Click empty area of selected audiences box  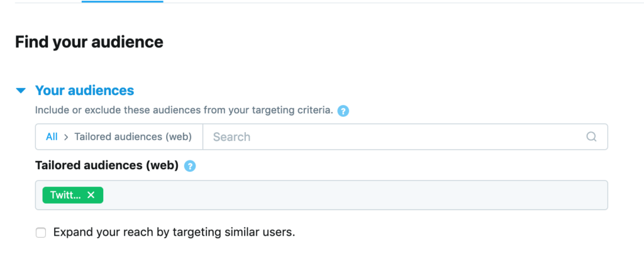(352, 195)
